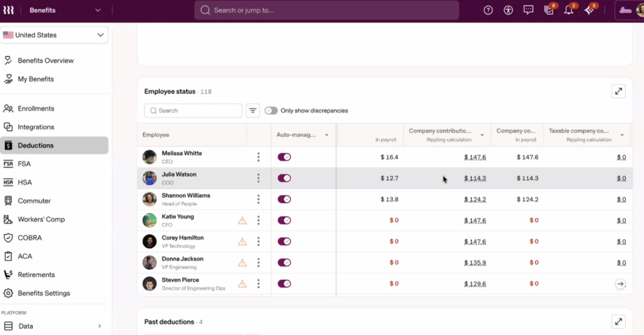This screenshot has width=644, height=335.
Task: Open the accessibility icon in top bar
Action: (x=508, y=10)
